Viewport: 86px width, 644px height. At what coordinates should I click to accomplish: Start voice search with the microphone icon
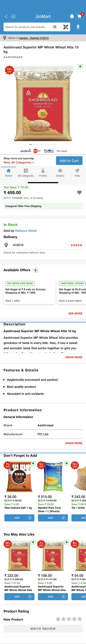point(78,27)
